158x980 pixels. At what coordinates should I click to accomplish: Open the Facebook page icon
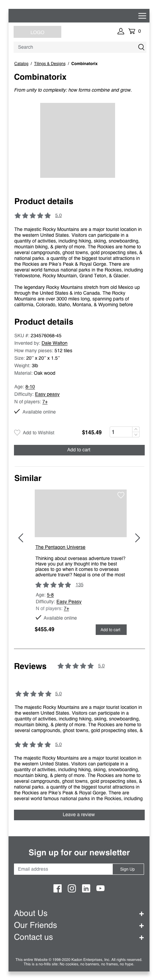pyautogui.click(x=58, y=888)
